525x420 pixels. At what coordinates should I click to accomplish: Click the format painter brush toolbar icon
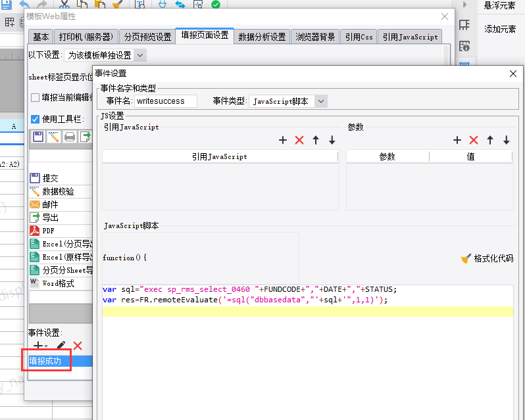click(x=118, y=4)
